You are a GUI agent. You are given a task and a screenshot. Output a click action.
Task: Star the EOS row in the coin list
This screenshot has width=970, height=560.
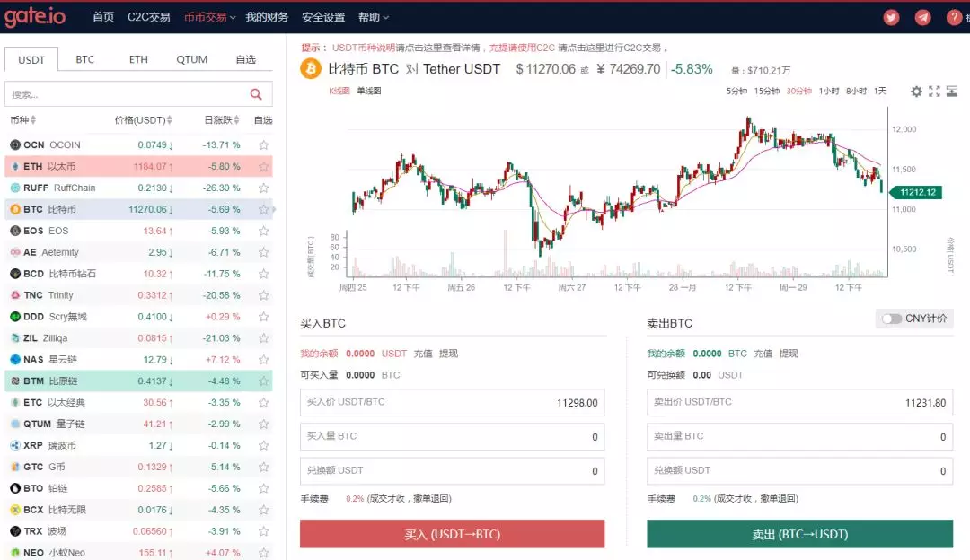(x=262, y=231)
